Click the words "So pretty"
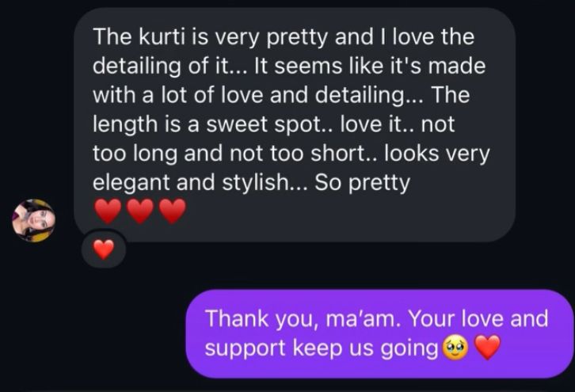575x392 pixels. [x=362, y=183]
